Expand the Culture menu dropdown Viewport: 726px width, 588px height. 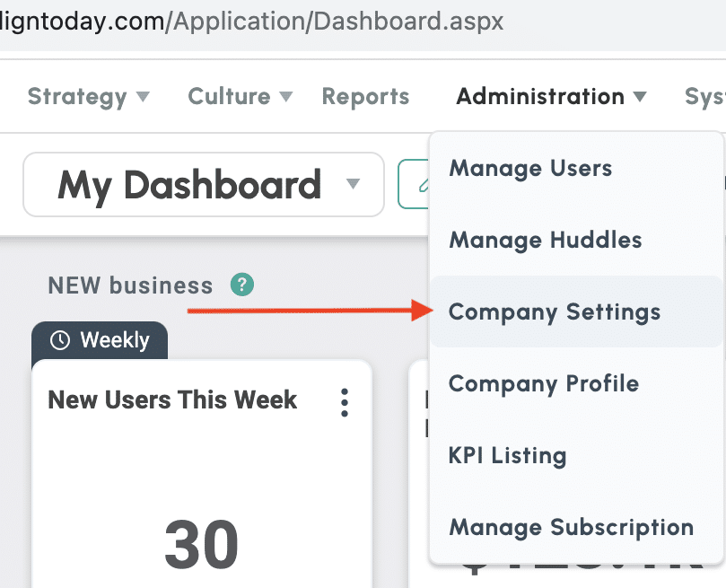[x=240, y=97]
